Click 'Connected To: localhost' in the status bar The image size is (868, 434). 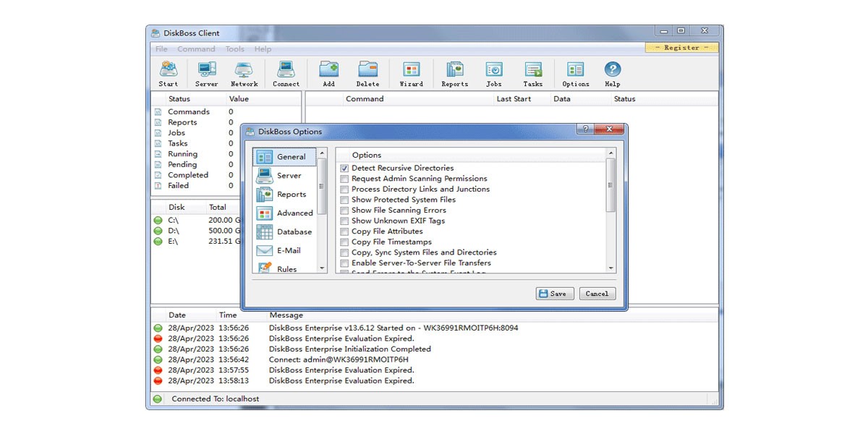click(x=216, y=399)
